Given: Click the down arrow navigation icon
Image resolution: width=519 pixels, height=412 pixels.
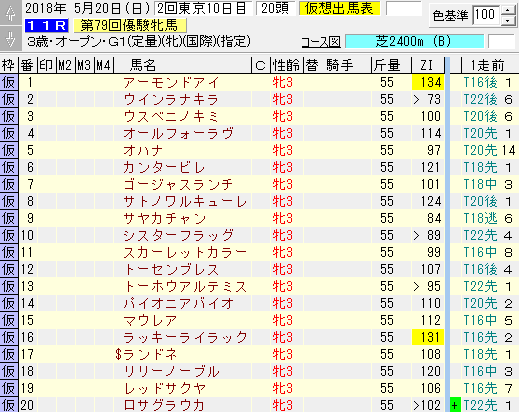Looking at the screenshot, I should [x=11, y=38].
